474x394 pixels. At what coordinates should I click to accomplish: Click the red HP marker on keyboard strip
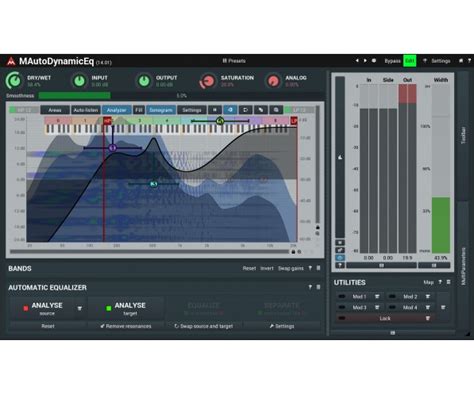point(107,121)
